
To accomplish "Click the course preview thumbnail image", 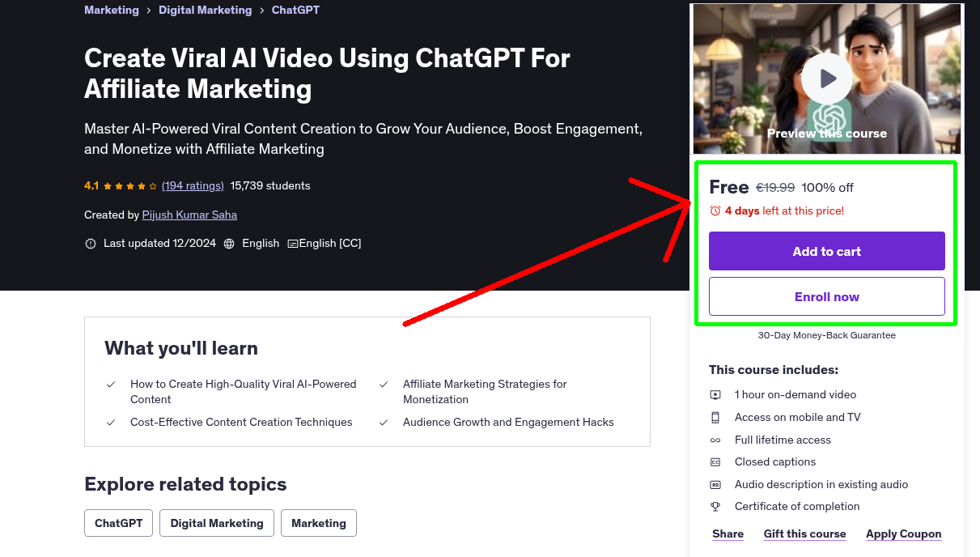I will coord(827,79).
